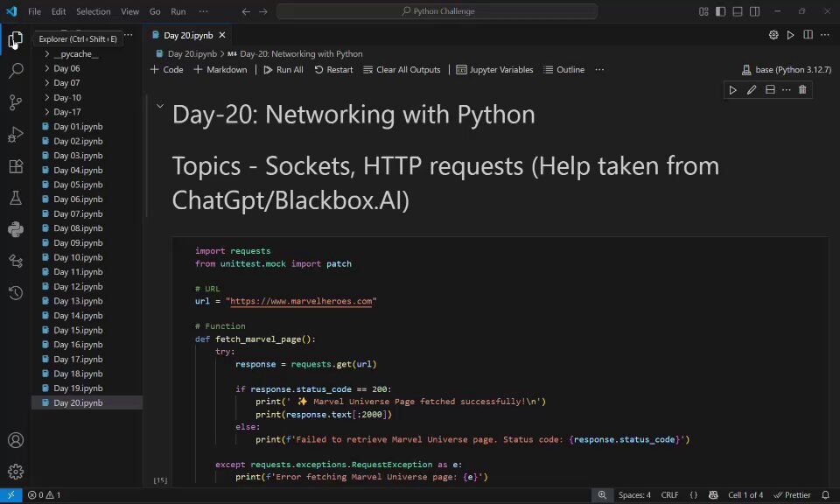Edit the markdown cell with pencil icon

point(752,90)
